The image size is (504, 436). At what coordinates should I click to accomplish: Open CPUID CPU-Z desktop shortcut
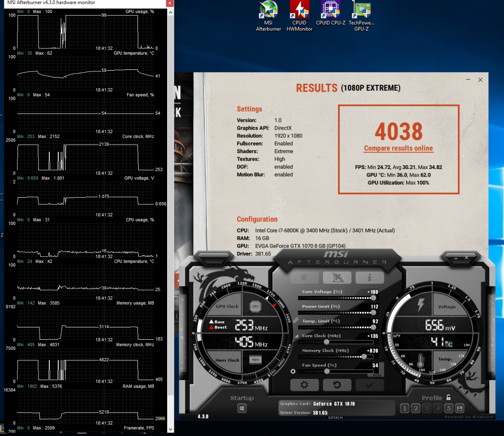(x=331, y=13)
